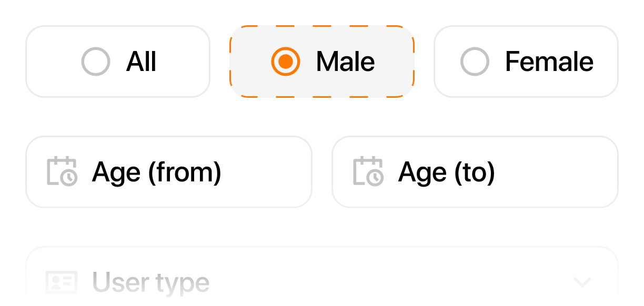The image size is (644, 306).
Task: Click the calendar clock icon in Age (from)
Action: (x=62, y=171)
